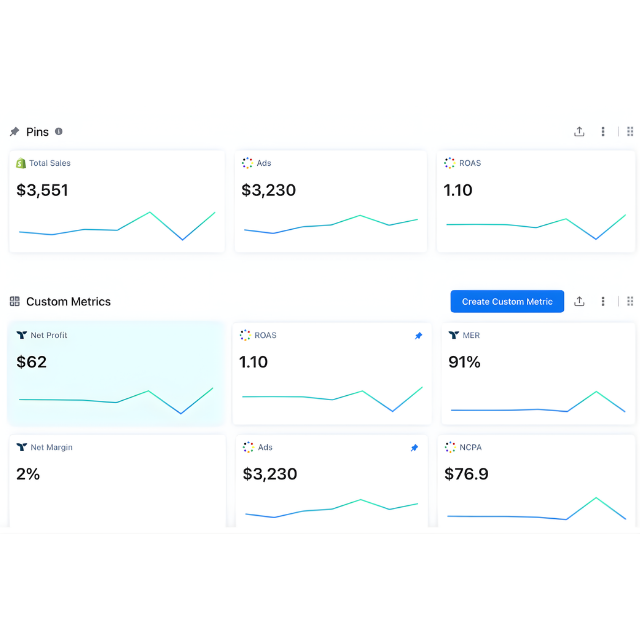Create Custom Metric button

pyautogui.click(x=507, y=302)
